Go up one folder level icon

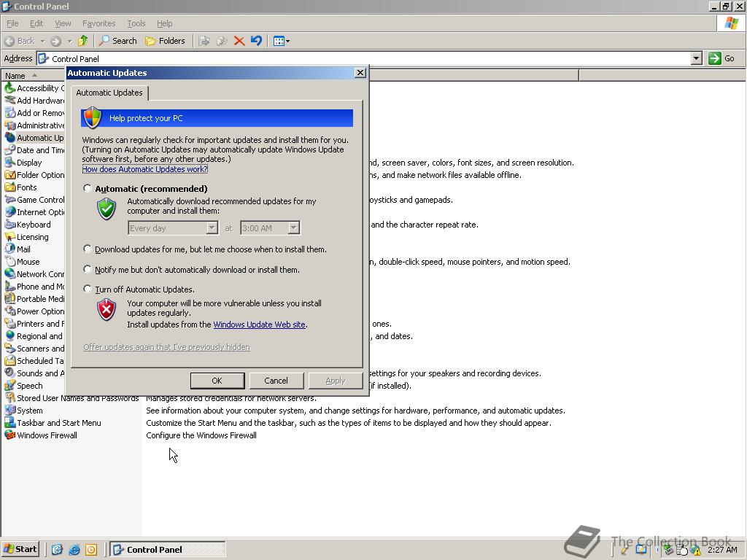click(x=83, y=41)
